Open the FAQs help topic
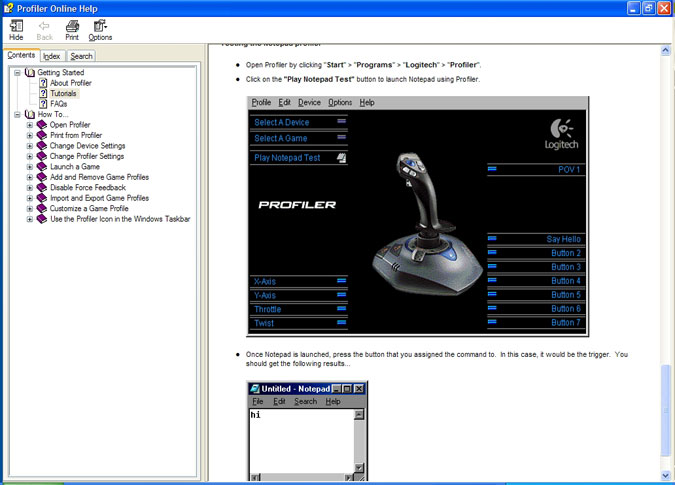This screenshot has width=675, height=485. (x=59, y=104)
